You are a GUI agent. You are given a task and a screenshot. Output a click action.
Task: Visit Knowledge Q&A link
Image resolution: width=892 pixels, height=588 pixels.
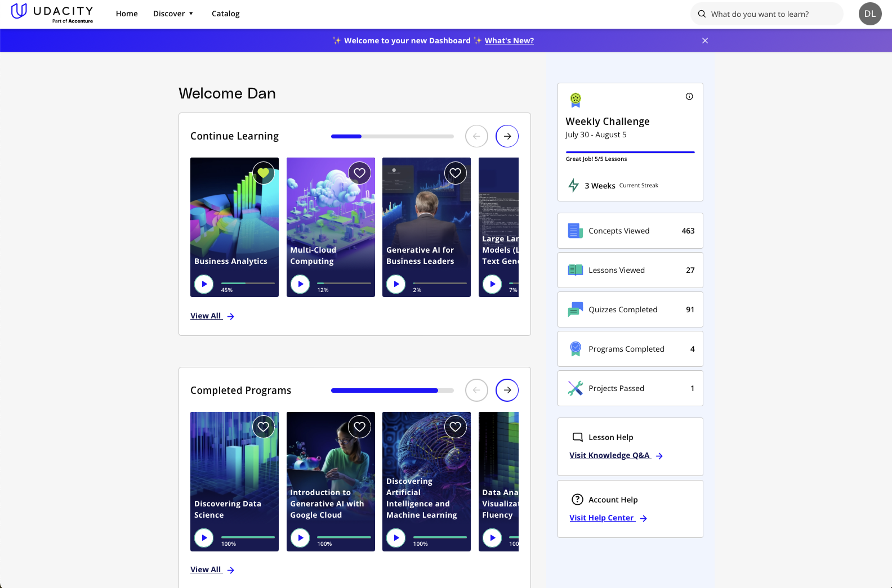616,455
